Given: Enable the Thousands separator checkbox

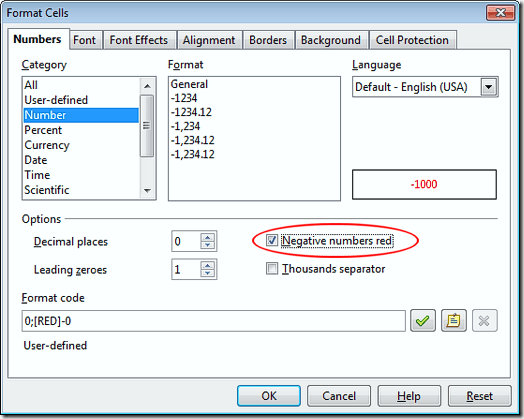Looking at the screenshot, I should 272,268.
